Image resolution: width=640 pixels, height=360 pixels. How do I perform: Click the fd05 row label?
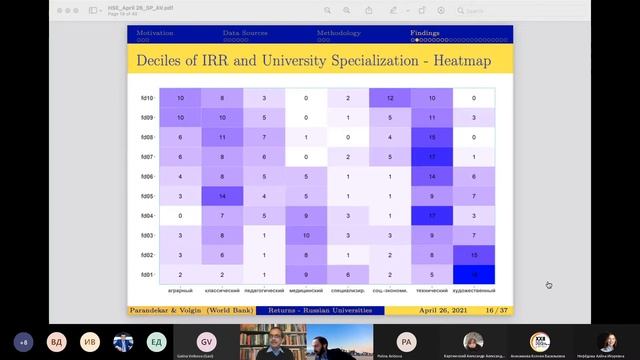pos(147,196)
